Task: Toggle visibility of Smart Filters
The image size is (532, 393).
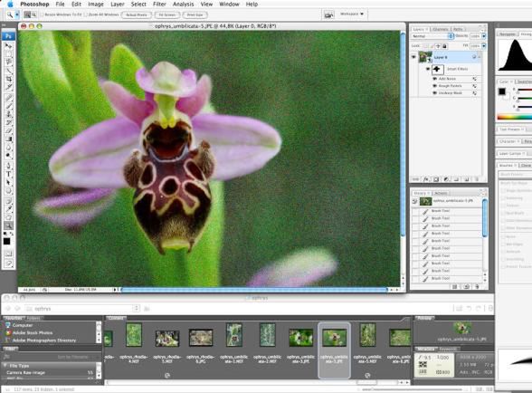Action: 428,69
